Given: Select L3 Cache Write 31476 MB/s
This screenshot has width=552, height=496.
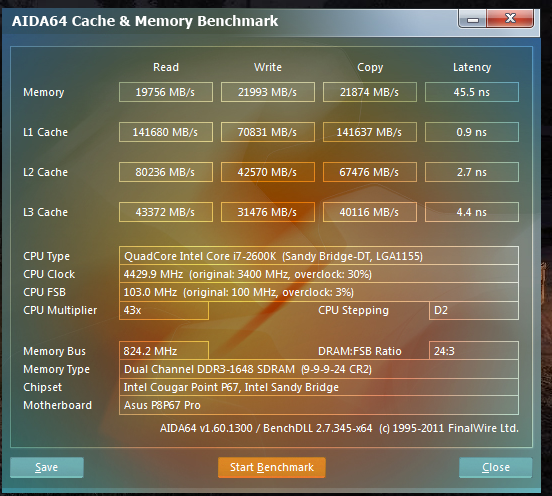Looking at the screenshot, I should click(x=268, y=212).
